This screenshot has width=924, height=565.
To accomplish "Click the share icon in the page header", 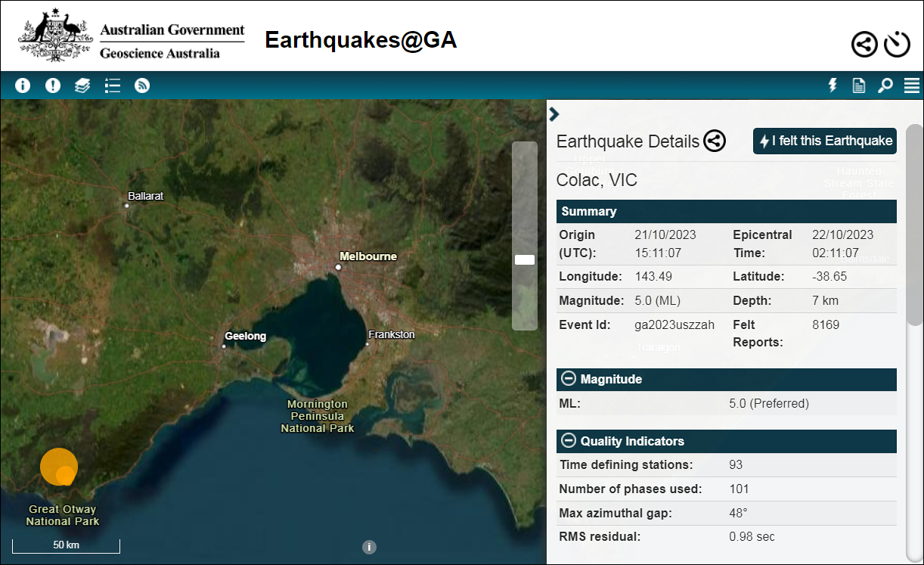I will 865,44.
